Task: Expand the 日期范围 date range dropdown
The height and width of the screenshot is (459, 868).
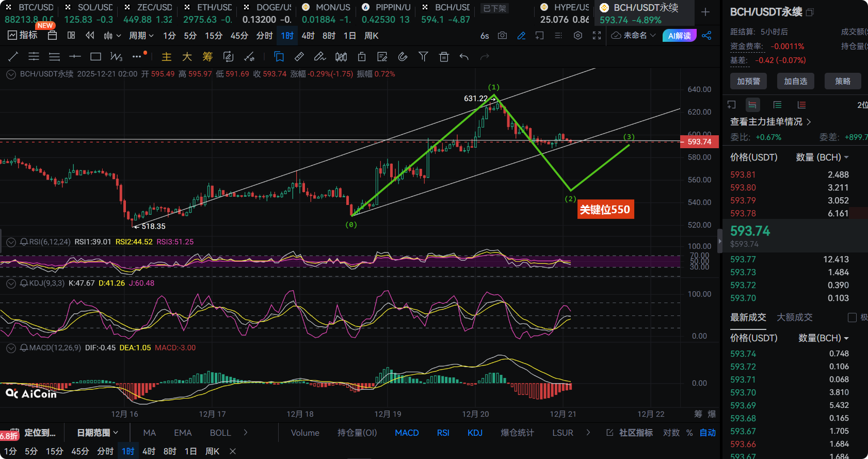Action: (98, 433)
